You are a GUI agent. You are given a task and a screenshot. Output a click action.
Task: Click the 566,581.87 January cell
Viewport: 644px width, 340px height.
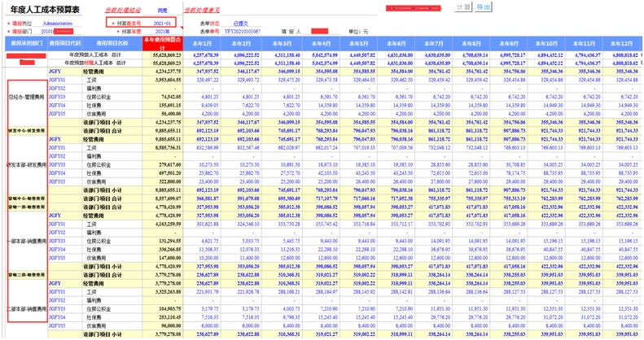tap(202, 198)
